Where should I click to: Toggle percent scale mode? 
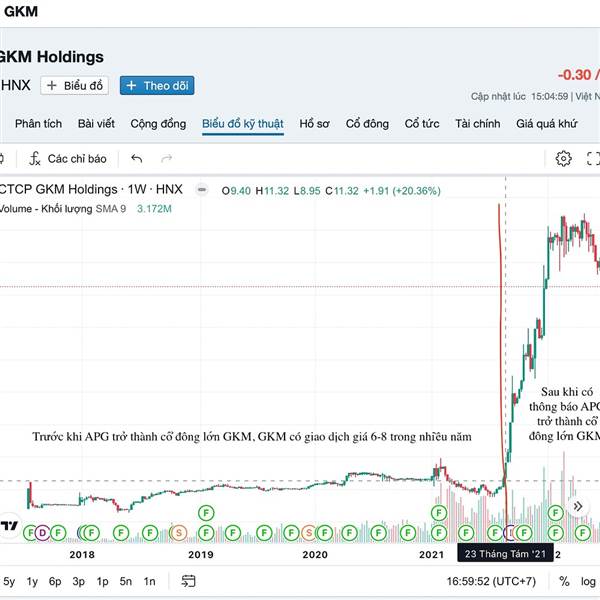[x=564, y=581]
